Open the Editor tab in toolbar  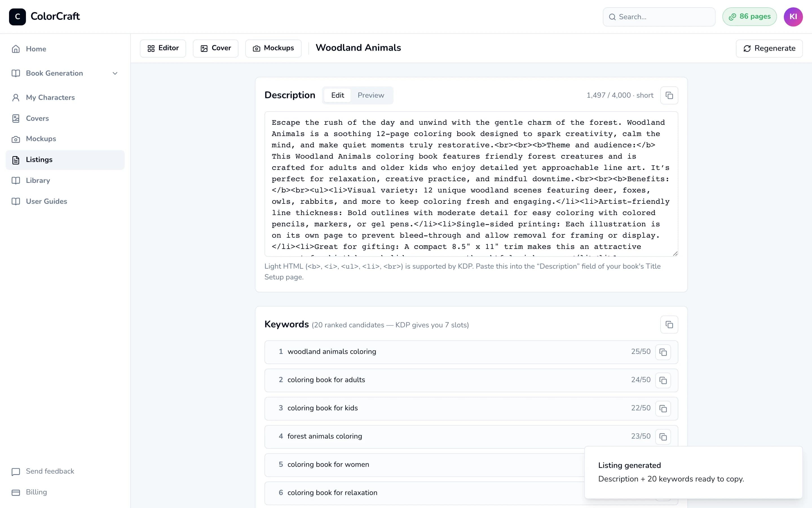click(x=163, y=48)
